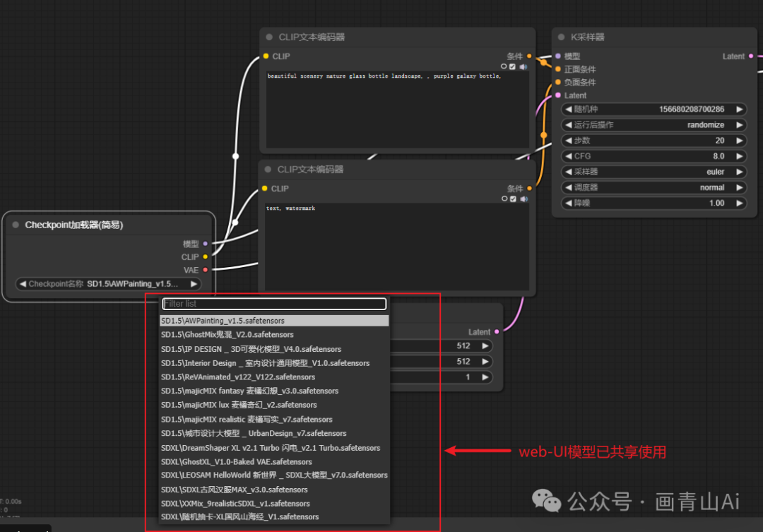Decrease 随机种 with its left arrow
The height and width of the screenshot is (532, 763).
point(568,110)
